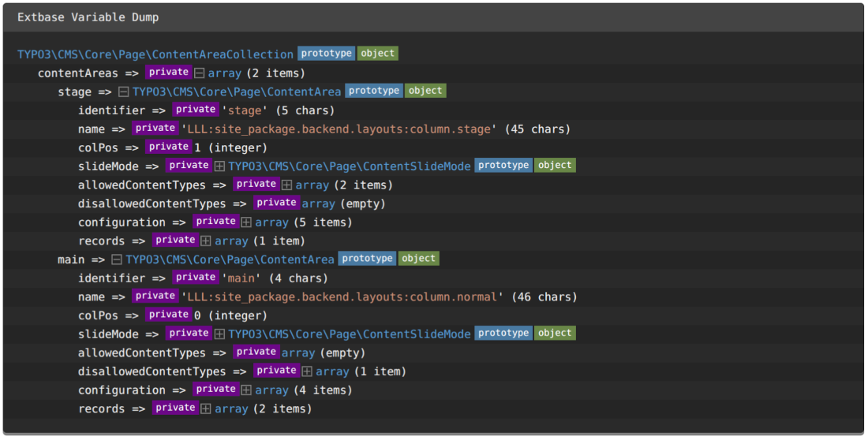
Task: Expand configuration array (5 items)
Action: tap(246, 222)
